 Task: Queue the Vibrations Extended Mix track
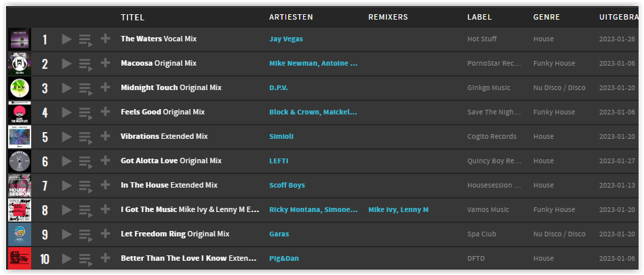[85, 138]
